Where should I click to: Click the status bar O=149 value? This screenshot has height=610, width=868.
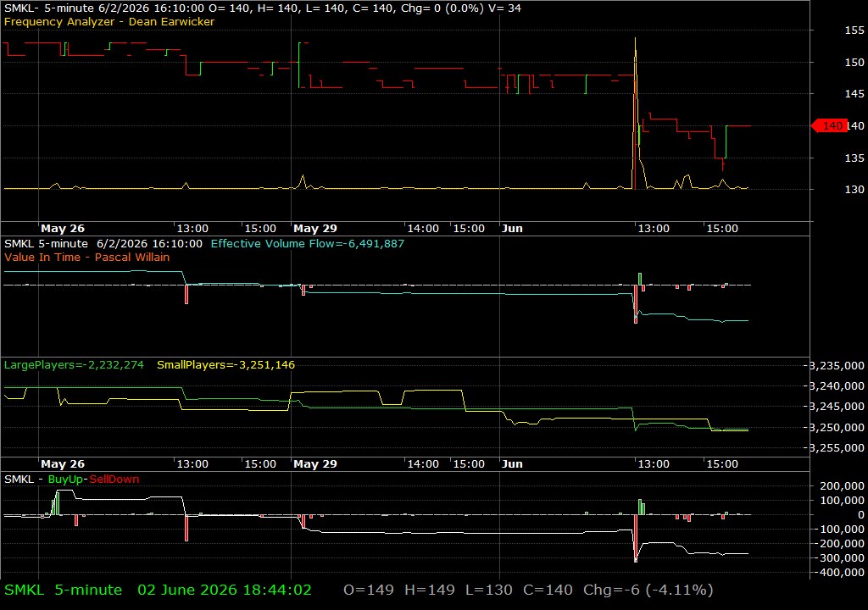pos(369,590)
